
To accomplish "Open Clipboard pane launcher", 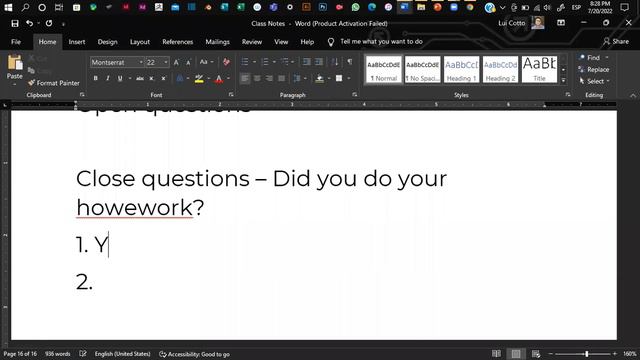I will point(82,94).
